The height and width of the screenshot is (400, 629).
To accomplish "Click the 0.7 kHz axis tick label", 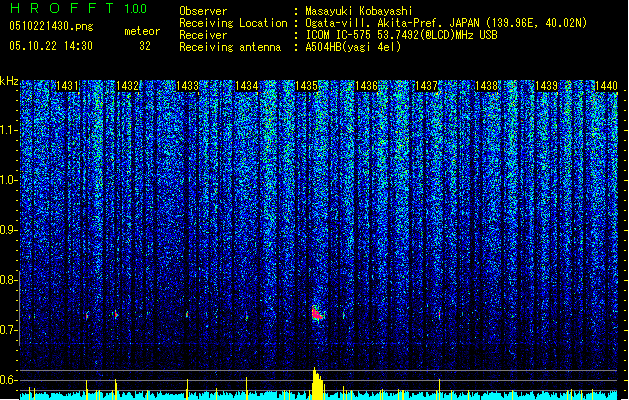I will tap(8, 330).
